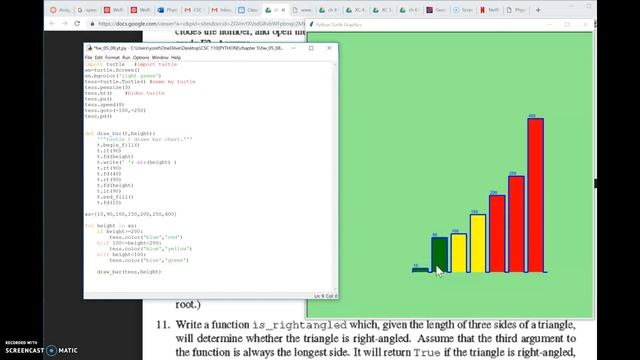Maximize the Python Turtle Graphics window

pos(567,24)
